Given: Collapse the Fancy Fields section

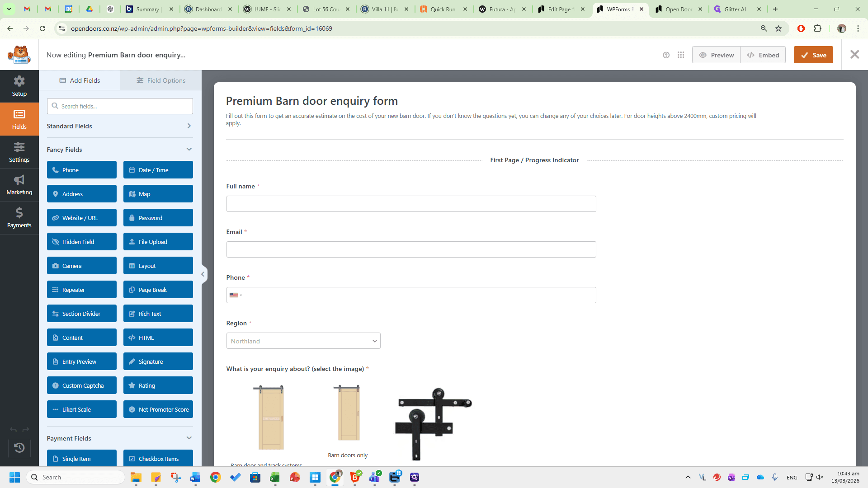Looking at the screenshot, I should (120, 150).
